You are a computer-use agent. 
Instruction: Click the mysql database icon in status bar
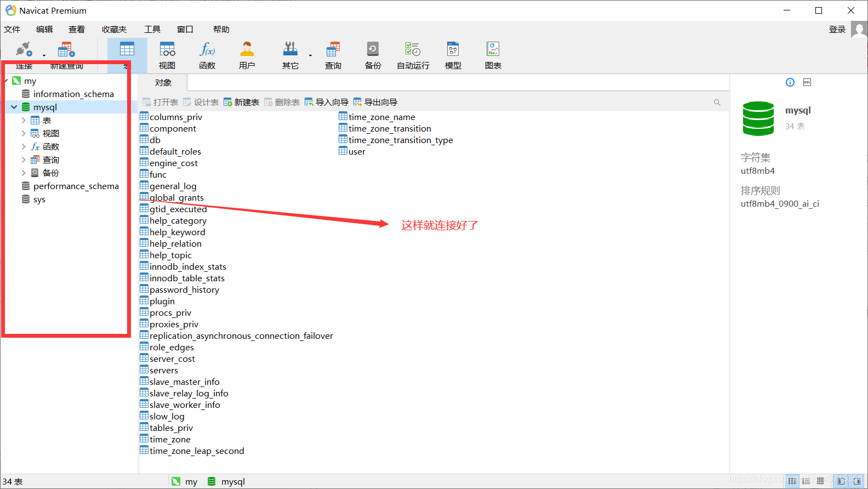click(212, 481)
